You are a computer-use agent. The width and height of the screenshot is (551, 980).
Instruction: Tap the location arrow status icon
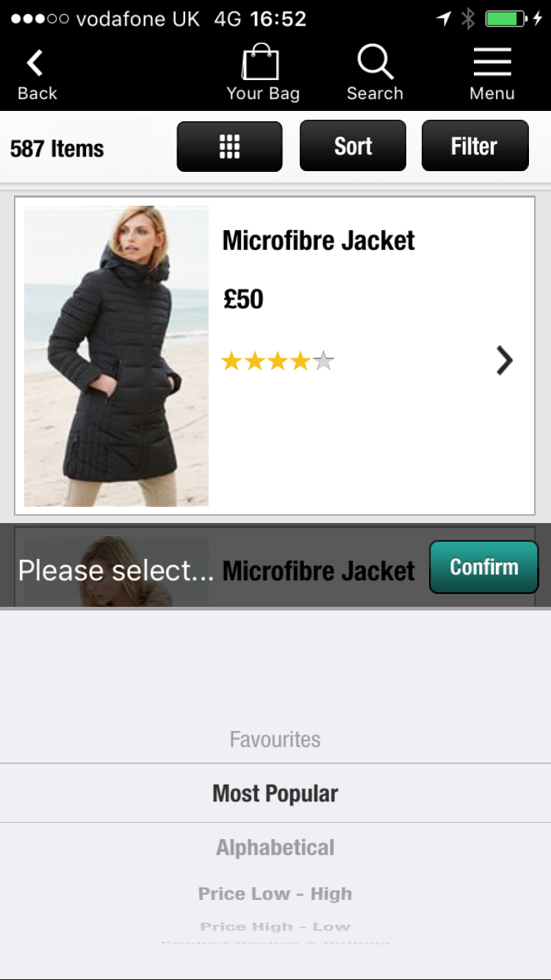(x=444, y=19)
